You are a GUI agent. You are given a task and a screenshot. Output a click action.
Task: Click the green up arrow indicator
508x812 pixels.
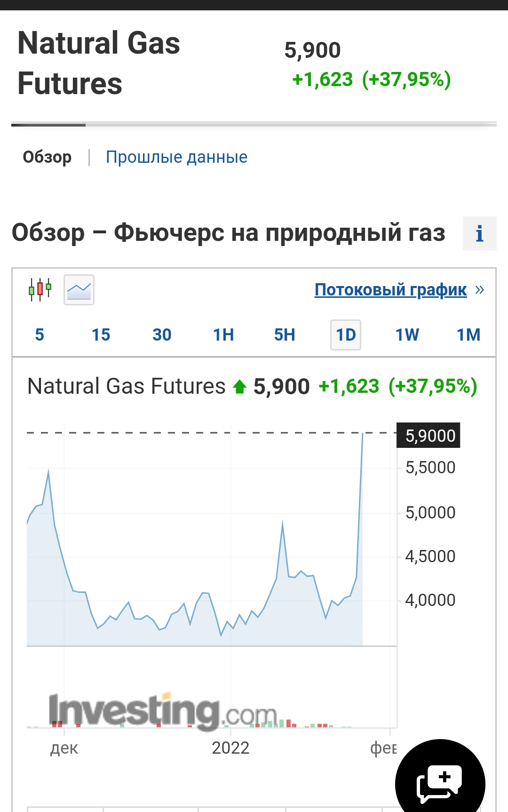[240, 387]
